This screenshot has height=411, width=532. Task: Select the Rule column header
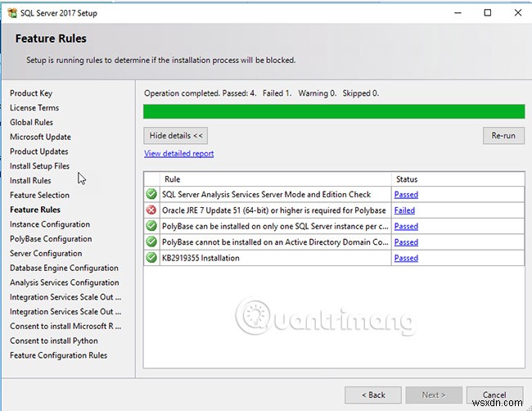click(276, 179)
